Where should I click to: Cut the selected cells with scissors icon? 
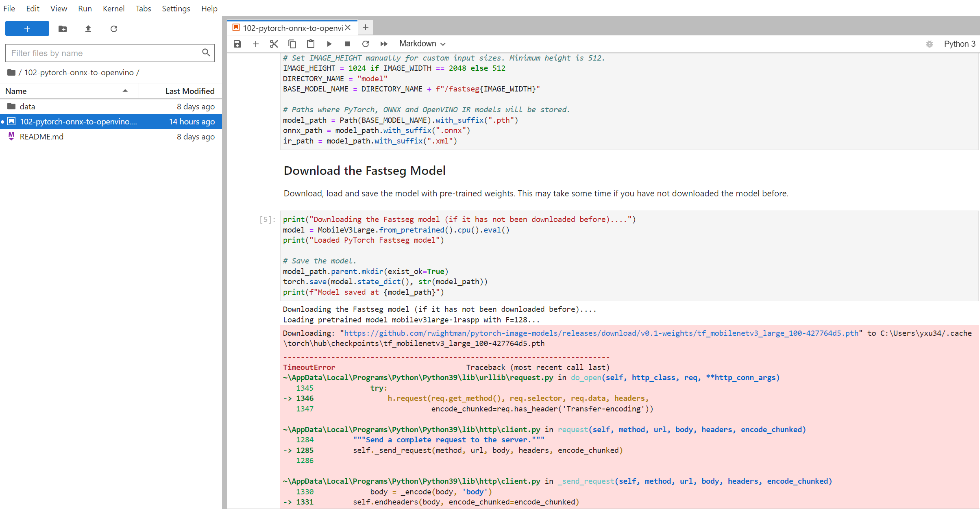coord(274,44)
